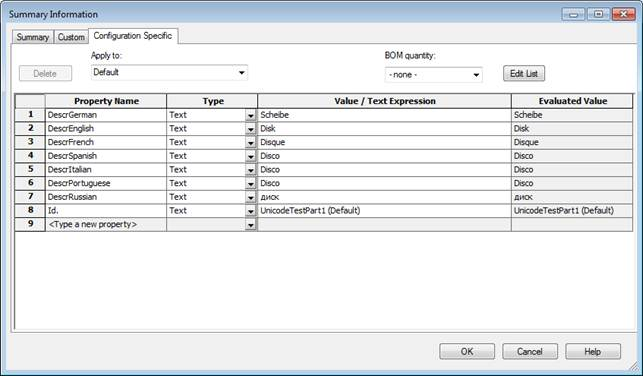Click the Property Name column header
Image resolution: width=643 pixels, height=376 pixels.
106,101
